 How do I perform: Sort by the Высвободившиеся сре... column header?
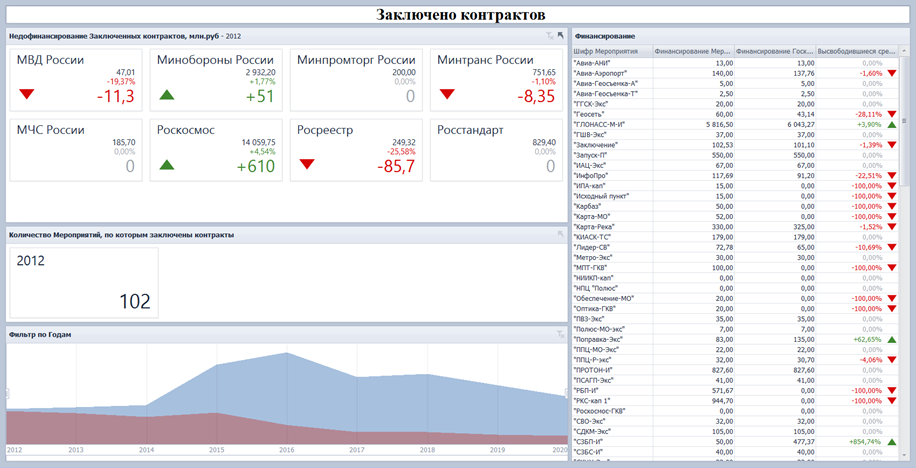click(858, 51)
